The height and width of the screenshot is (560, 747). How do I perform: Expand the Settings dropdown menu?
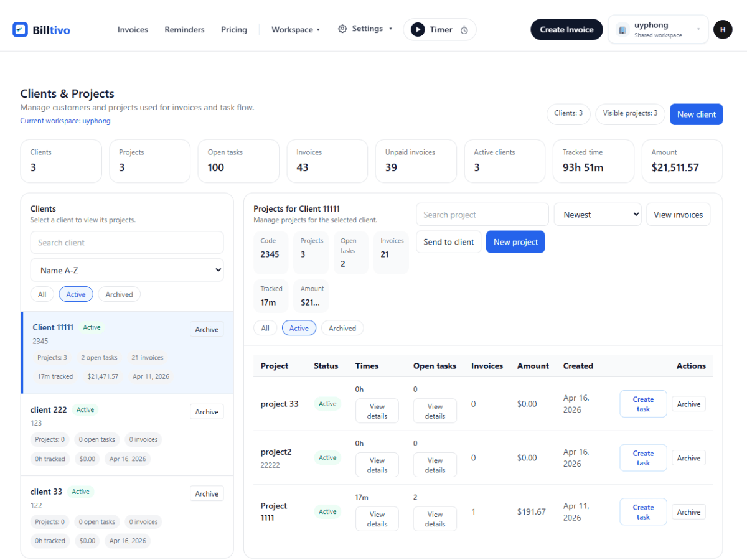pyautogui.click(x=365, y=29)
